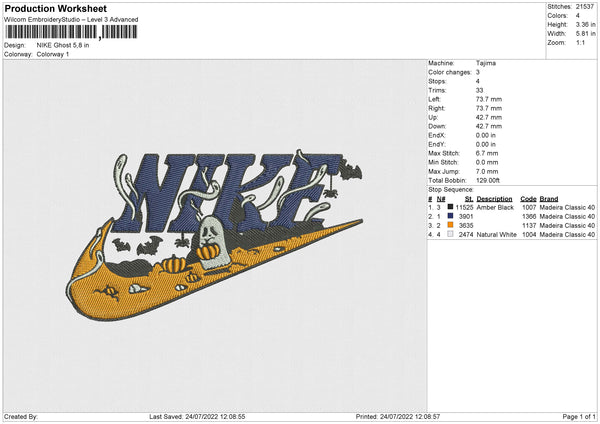600x424 pixels.
Task: Click Total Bobbin value '129.00ft'
Action: click(x=488, y=180)
